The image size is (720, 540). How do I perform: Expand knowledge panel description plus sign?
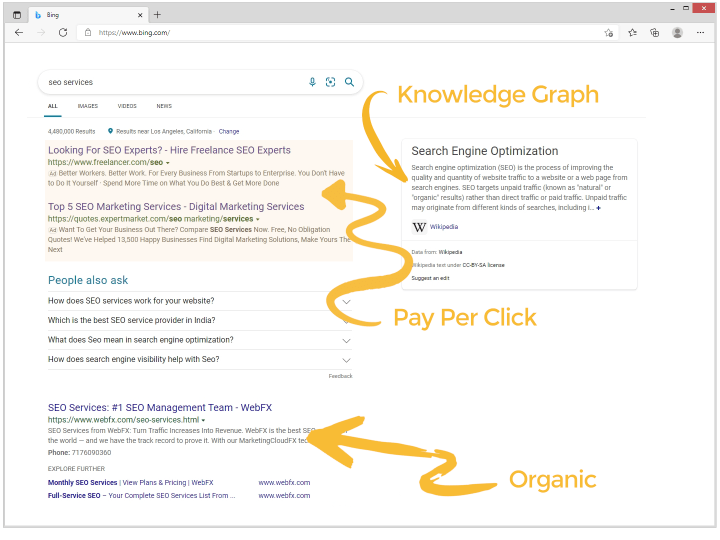(598, 208)
